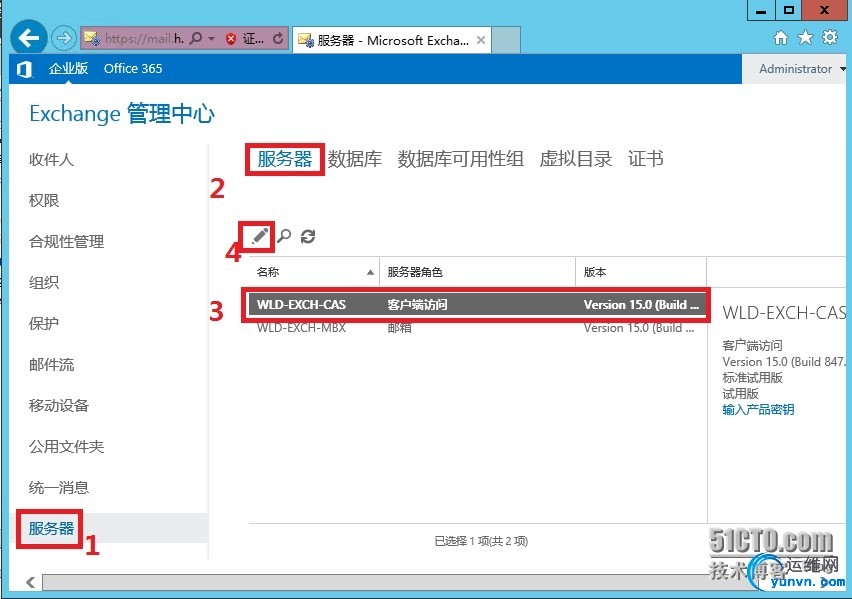Click 客户端访问 role cell in the list
Image resolution: width=852 pixels, height=599 pixels.
tap(417, 305)
